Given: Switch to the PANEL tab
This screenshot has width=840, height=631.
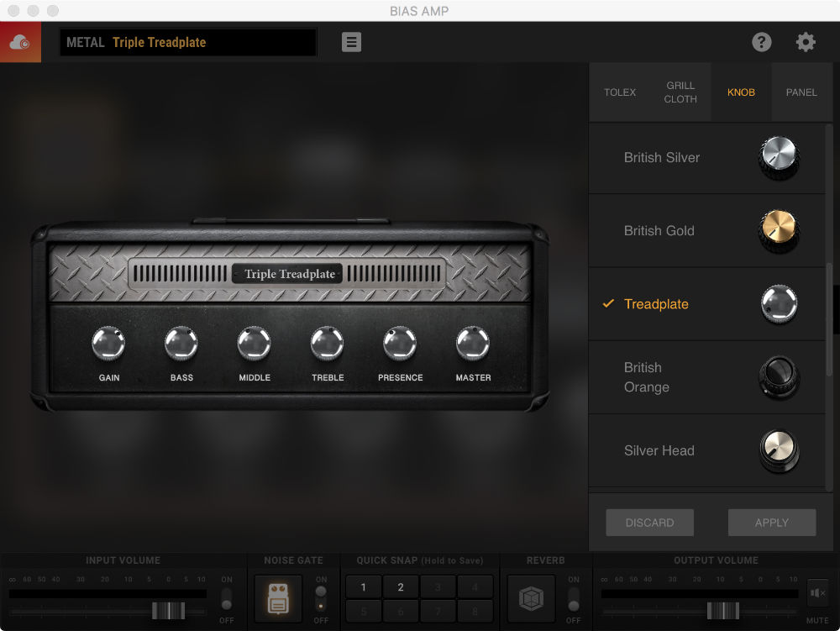Looking at the screenshot, I should pos(801,92).
